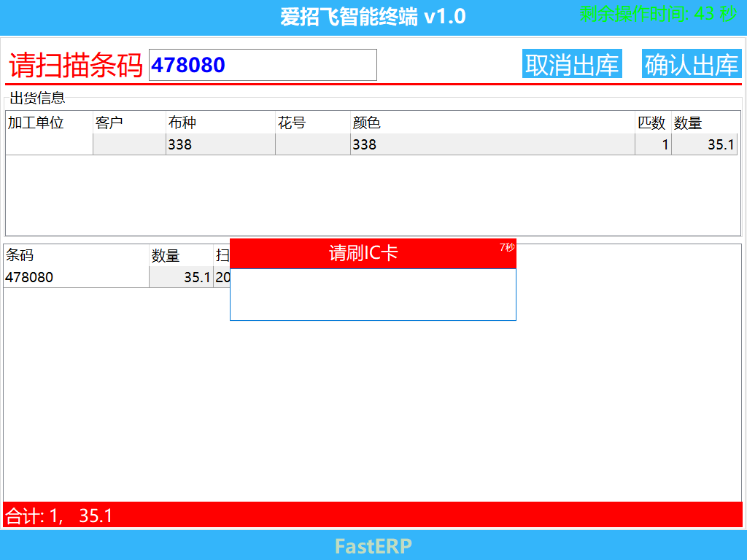Image resolution: width=747 pixels, height=560 pixels.
Task: Click the 7秒 countdown in popup
Action: tap(507, 247)
